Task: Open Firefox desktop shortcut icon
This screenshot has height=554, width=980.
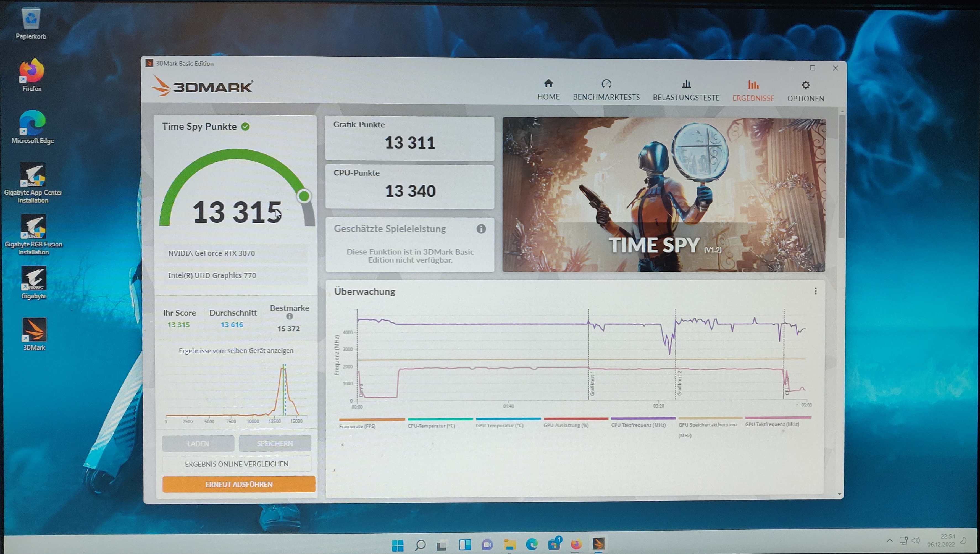Action: pyautogui.click(x=31, y=71)
